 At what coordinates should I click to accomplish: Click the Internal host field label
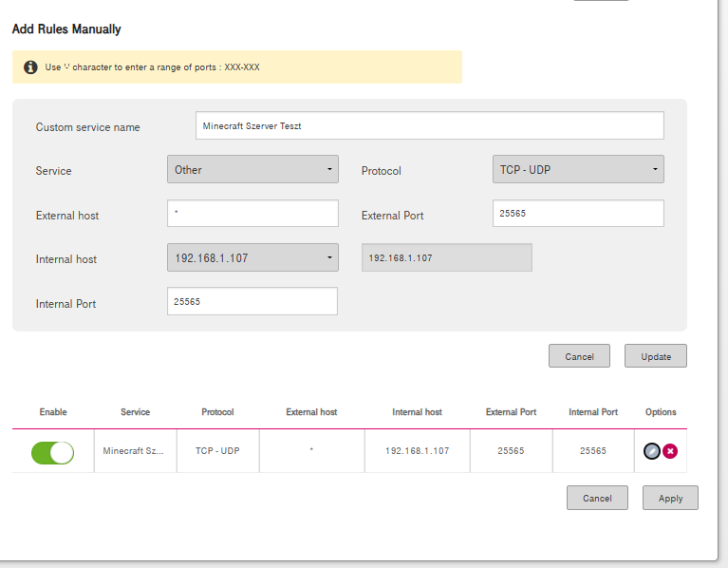65,259
